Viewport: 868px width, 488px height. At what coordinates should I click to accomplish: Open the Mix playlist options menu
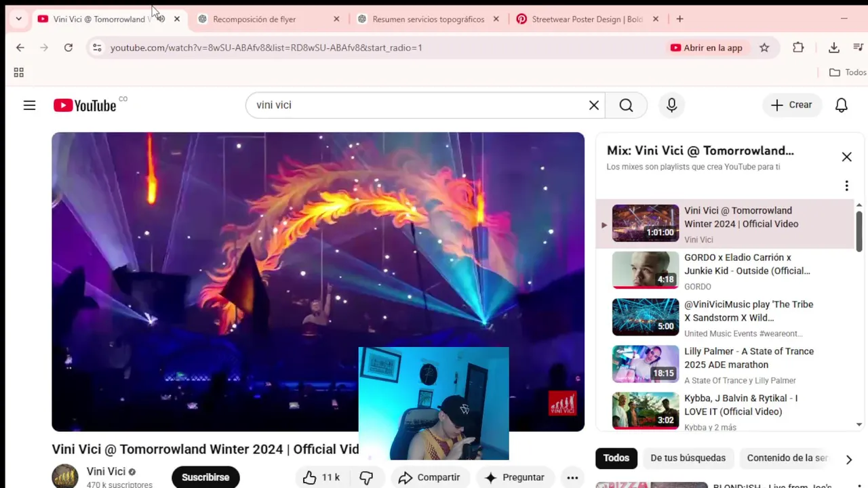[x=846, y=186]
